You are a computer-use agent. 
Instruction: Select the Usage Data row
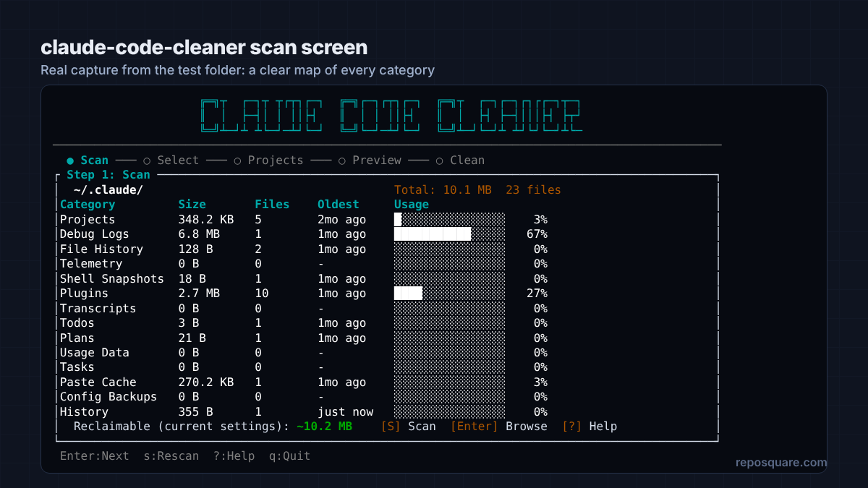(304, 353)
